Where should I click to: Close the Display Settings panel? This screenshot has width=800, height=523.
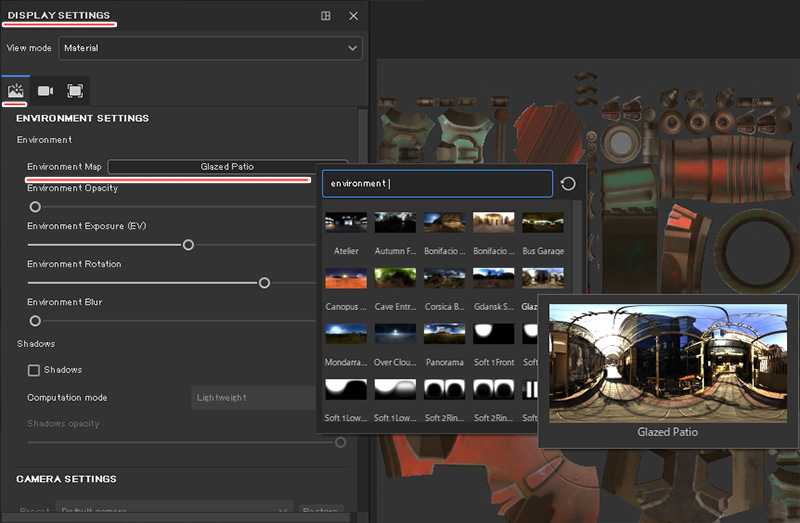(353, 16)
